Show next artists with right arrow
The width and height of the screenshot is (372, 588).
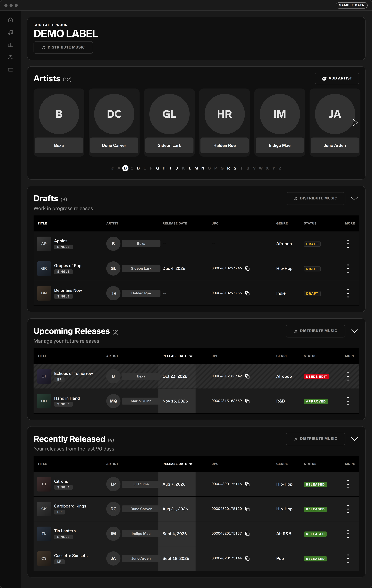pos(355,123)
